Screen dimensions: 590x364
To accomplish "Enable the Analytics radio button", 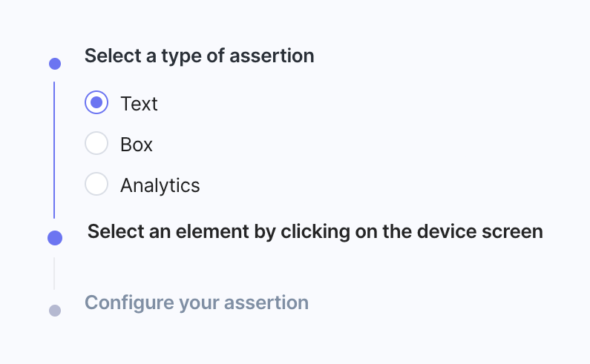I will pos(96,184).
